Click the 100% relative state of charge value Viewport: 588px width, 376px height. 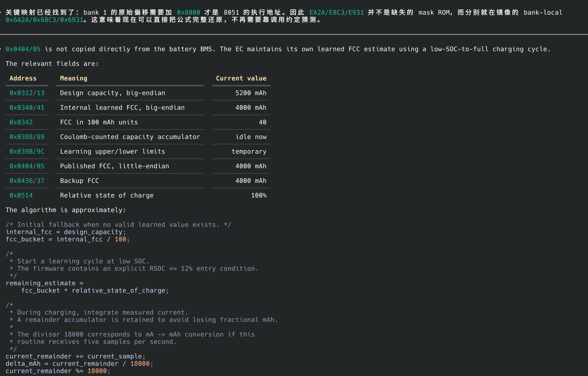pyautogui.click(x=259, y=196)
